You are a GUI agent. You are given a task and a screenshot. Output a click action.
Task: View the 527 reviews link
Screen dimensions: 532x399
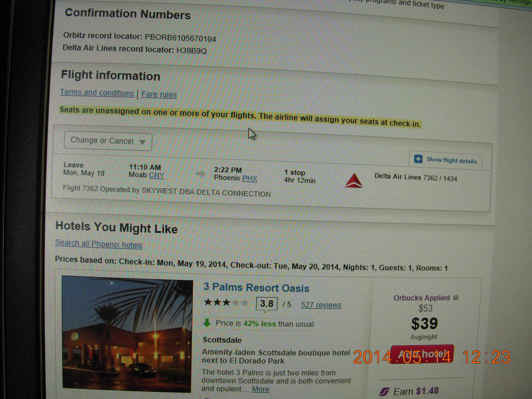[x=321, y=305]
